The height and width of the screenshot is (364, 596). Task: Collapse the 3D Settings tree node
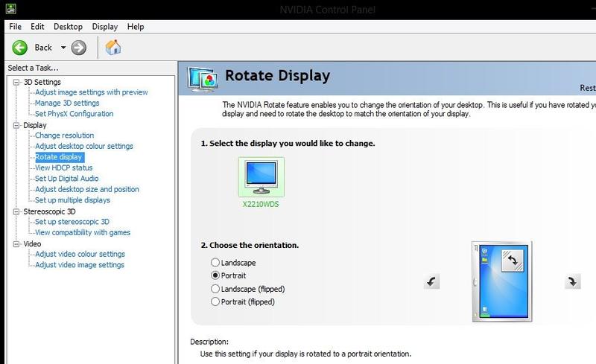pos(16,82)
